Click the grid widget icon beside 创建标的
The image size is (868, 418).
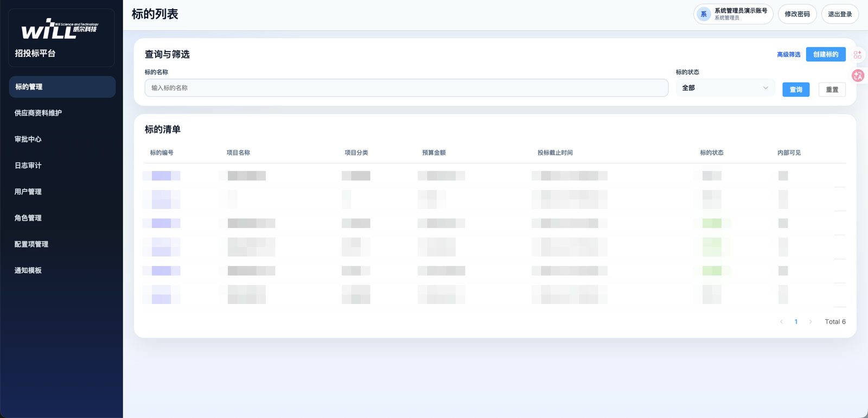click(857, 55)
